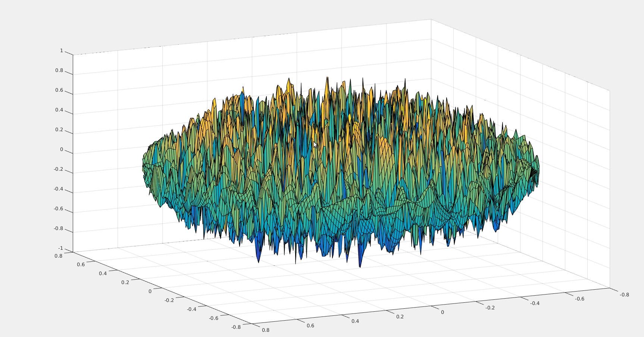Click the 0.6 tick on the left horizontal axis
This screenshot has width=644, height=337.
point(81,264)
